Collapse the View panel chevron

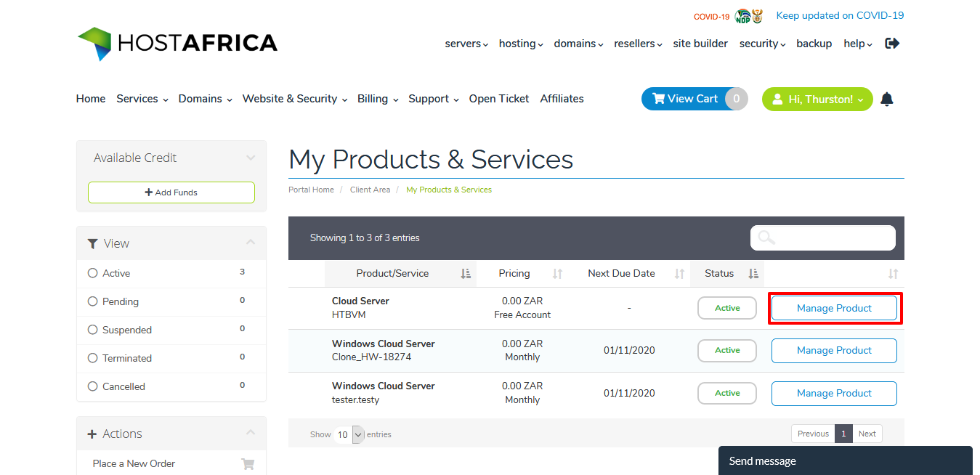click(251, 243)
